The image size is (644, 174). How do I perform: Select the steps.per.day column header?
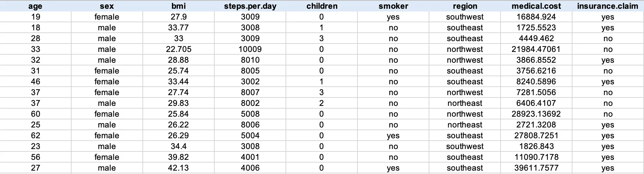(250, 6)
